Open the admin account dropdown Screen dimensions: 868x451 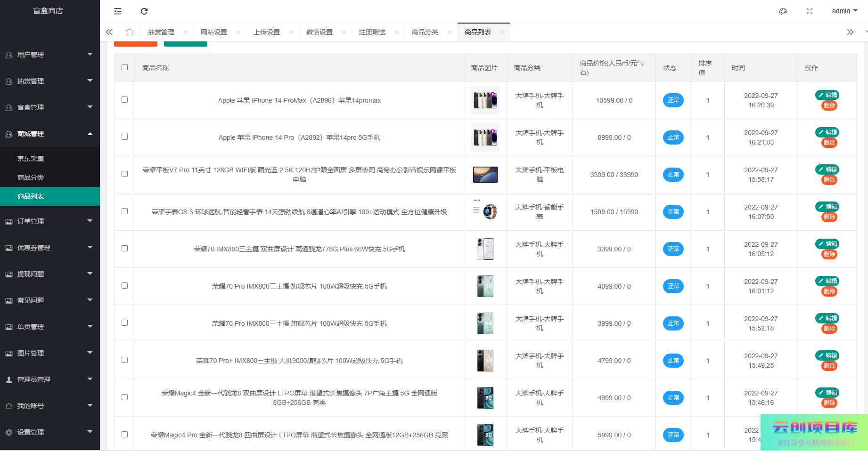tap(844, 11)
